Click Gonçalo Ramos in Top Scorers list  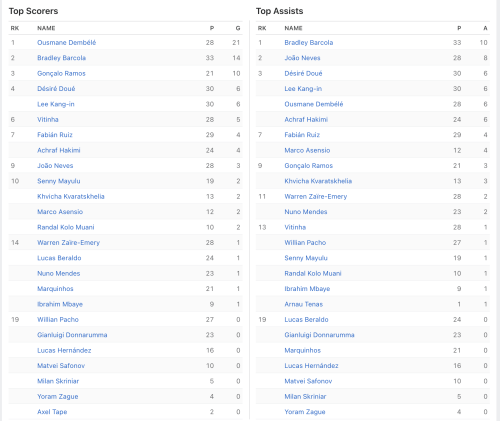(x=61, y=73)
